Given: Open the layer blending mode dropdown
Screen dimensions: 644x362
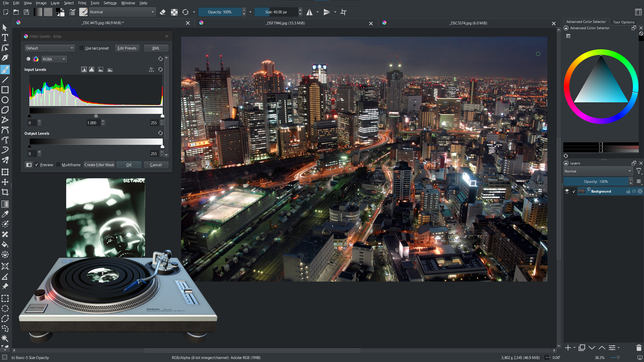Looking at the screenshot, I should [x=597, y=171].
